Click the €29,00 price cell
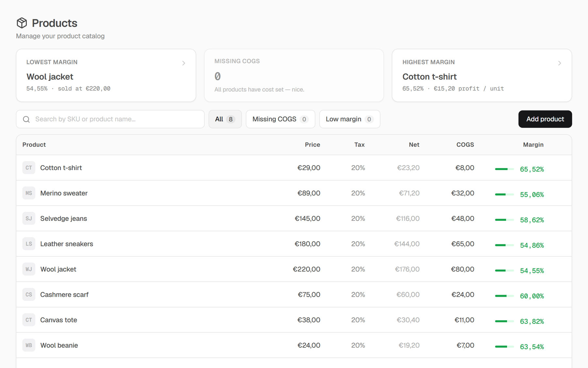 309,168
